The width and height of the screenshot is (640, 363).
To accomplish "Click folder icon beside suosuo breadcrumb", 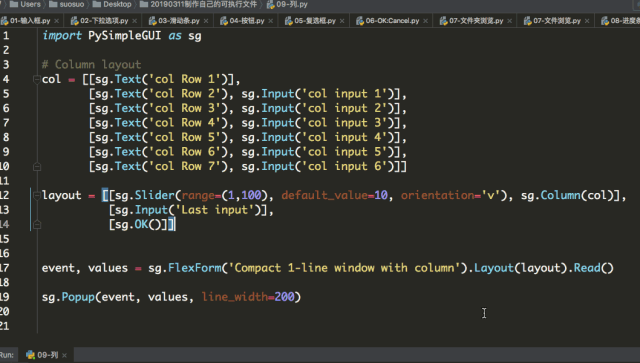I will pyautogui.click(x=53, y=4).
